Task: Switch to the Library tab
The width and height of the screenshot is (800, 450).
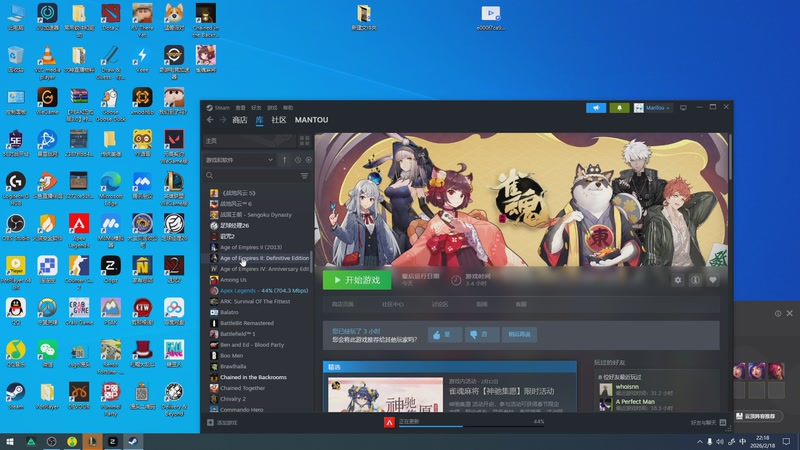Action: click(259, 120)
